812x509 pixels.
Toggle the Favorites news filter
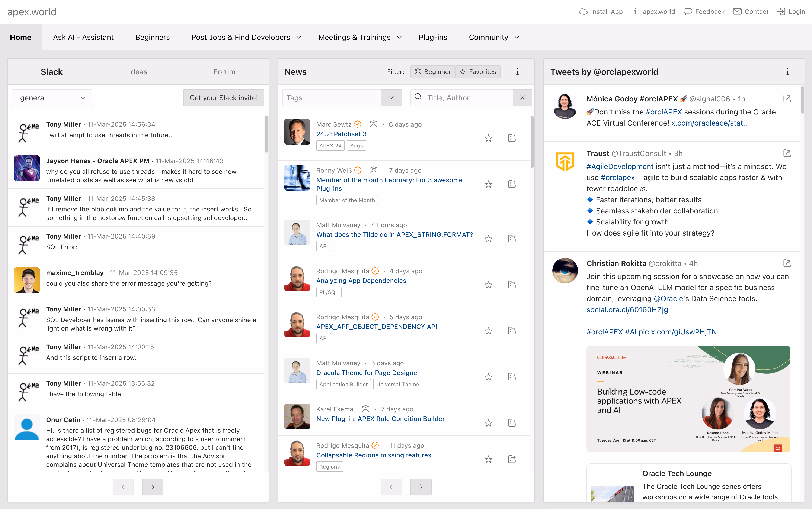pos(478,72)
